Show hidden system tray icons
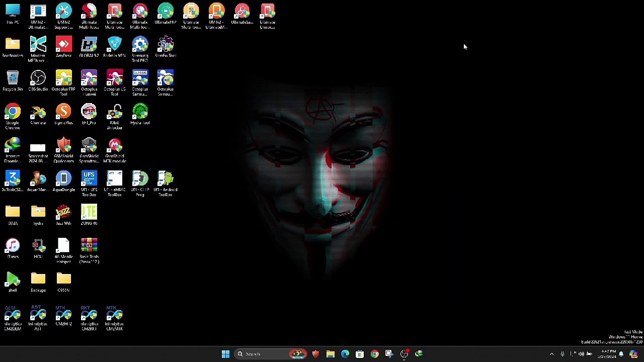 coord(551,354)
